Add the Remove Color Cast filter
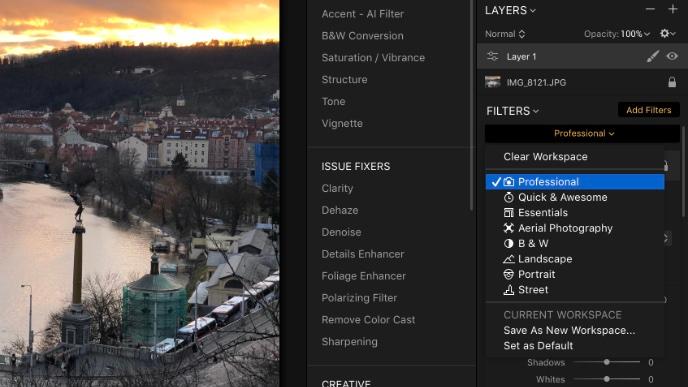The height and width of the screenshot is (387, 688). pyautogui.click(x=368, y=320)
